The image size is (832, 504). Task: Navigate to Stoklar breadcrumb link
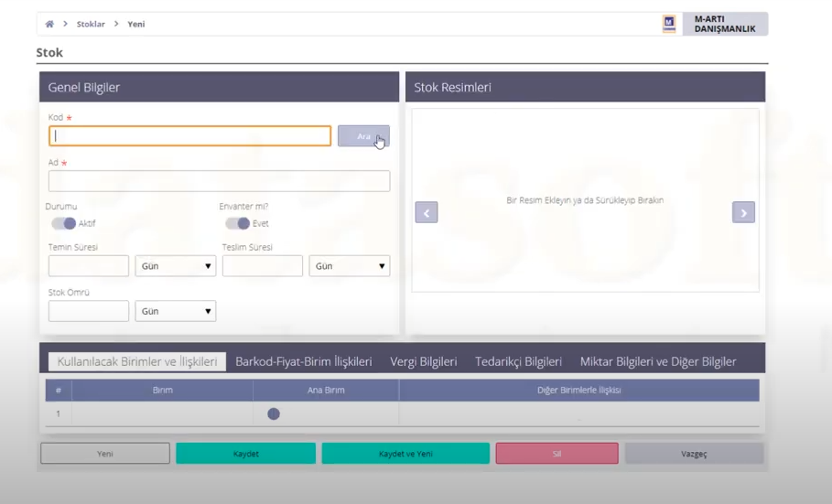[91, 24]
